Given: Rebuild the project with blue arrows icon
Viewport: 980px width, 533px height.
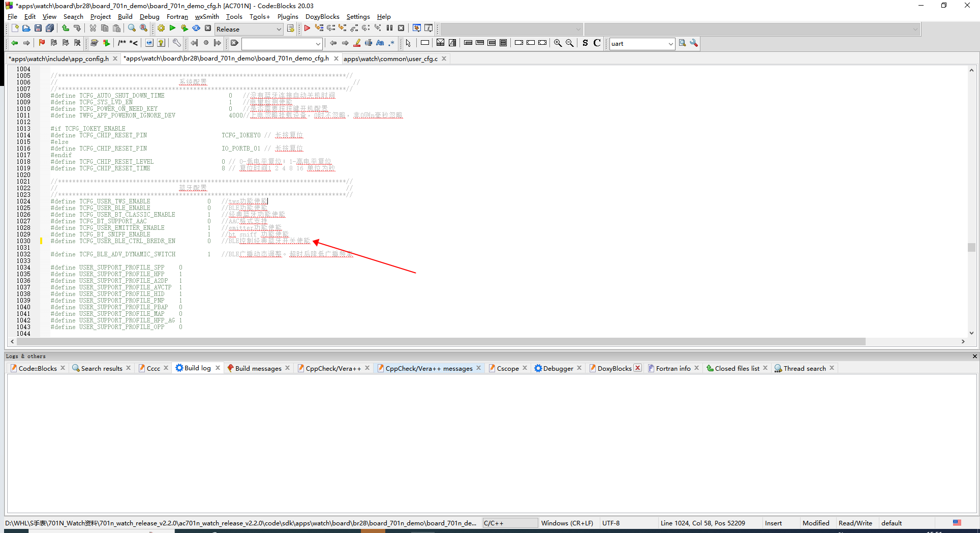Looking at the screenshot, I should pyautogui.click(x=196, y=28).
